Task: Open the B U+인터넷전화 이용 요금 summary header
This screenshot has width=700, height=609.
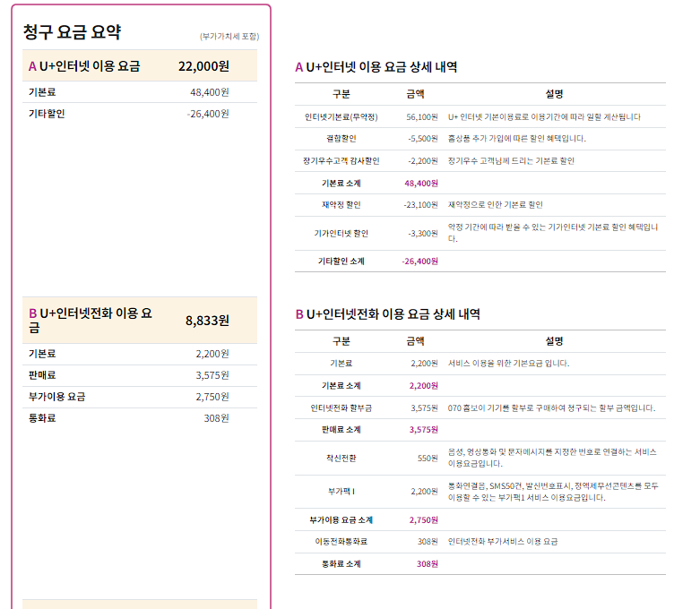Action: 139,320
